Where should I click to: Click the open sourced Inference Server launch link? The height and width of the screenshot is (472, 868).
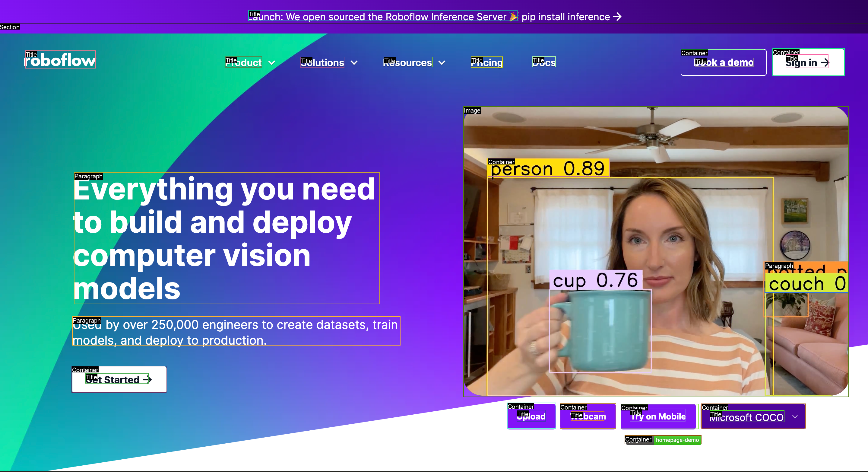pos(377,17)
